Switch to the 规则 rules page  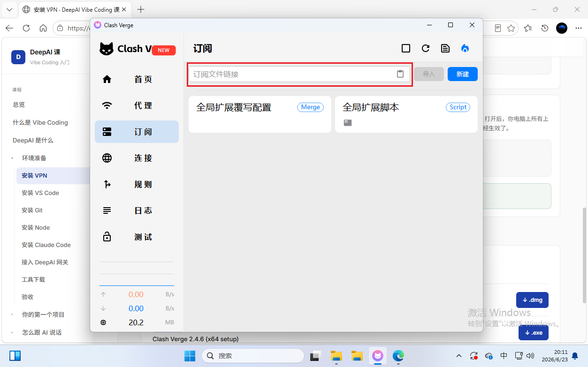click(x=137, y=184)
